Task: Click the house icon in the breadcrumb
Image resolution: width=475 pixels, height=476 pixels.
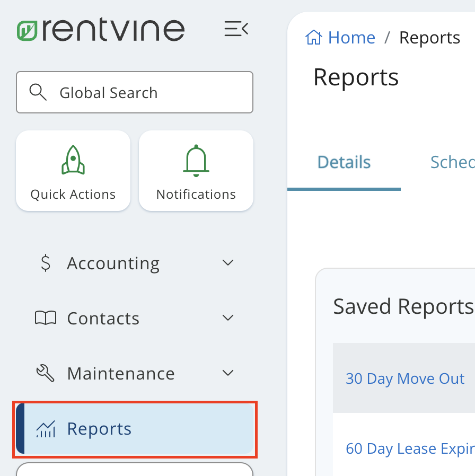Action: click(x=314, y=38)
